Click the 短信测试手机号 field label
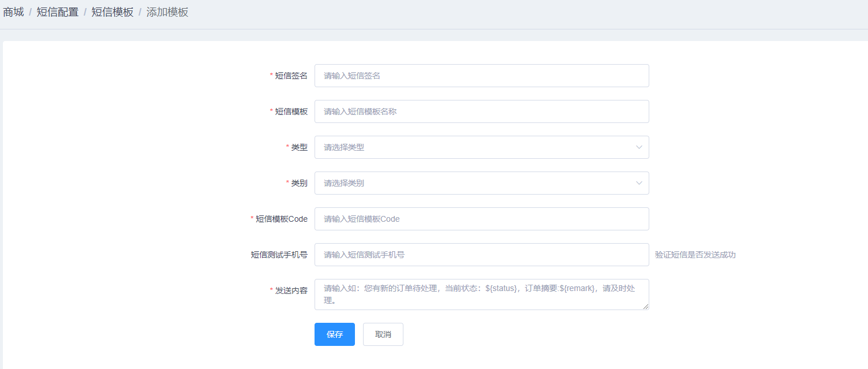This screenshot has height=369, width=868. coord(279,255)
